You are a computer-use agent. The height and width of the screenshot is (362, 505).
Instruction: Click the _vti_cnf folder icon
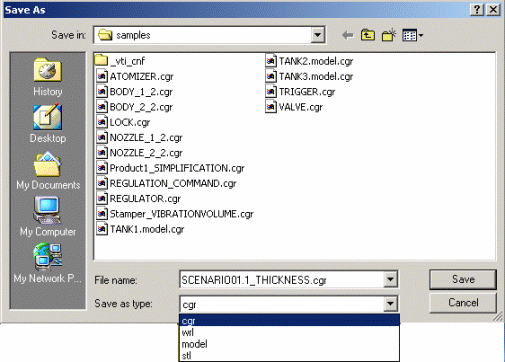(x=101, y=61)
